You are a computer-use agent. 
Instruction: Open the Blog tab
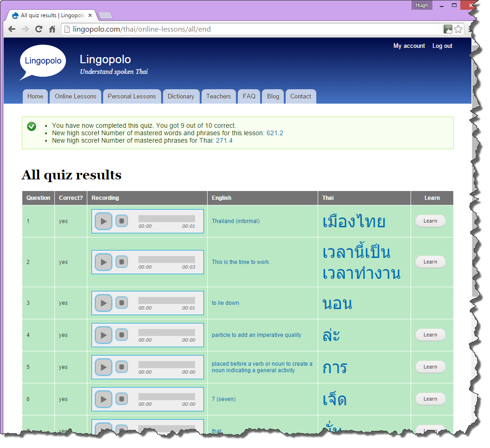(x=273, y=96)
